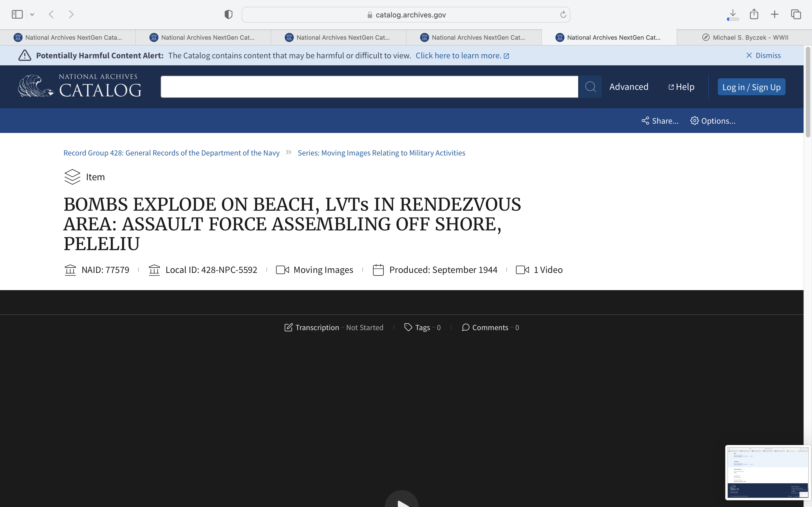Click the screenshot preview thumbnail

coord(767,472)
